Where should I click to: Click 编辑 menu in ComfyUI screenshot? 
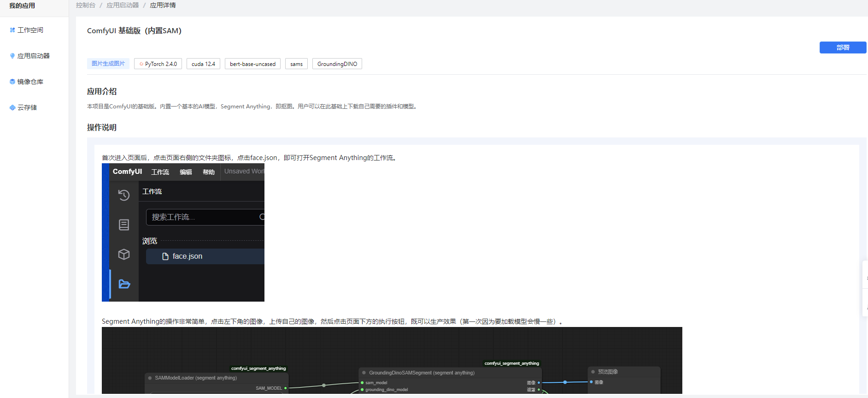point(186,172)
